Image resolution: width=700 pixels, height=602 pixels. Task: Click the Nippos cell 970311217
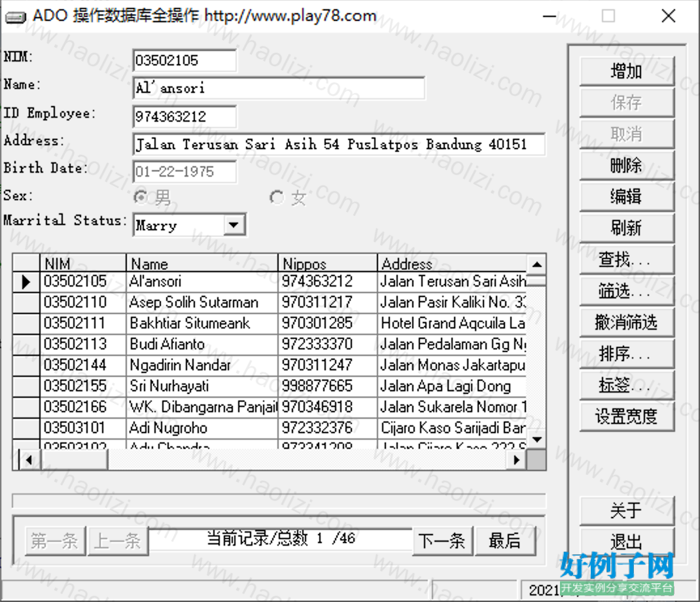click(328, 303)
